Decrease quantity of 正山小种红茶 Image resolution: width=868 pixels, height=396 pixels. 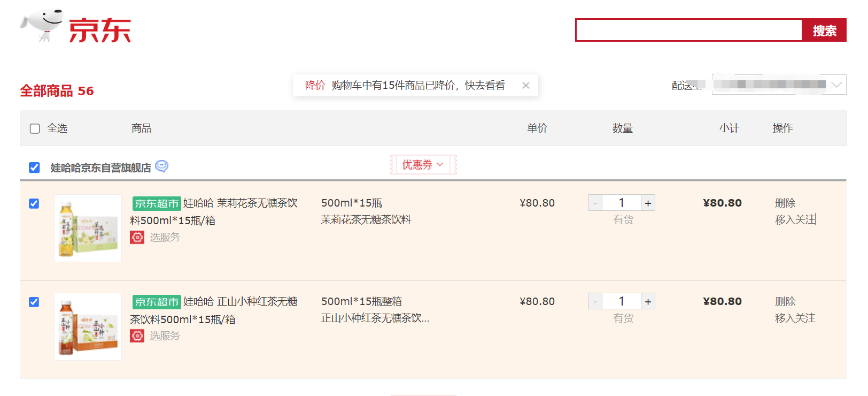coord(595,301)
